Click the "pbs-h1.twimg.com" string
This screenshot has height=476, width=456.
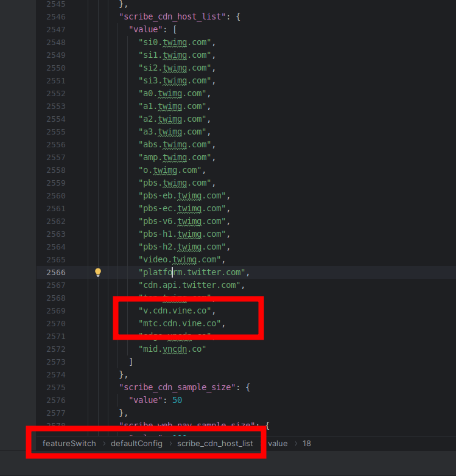(182, 234)
